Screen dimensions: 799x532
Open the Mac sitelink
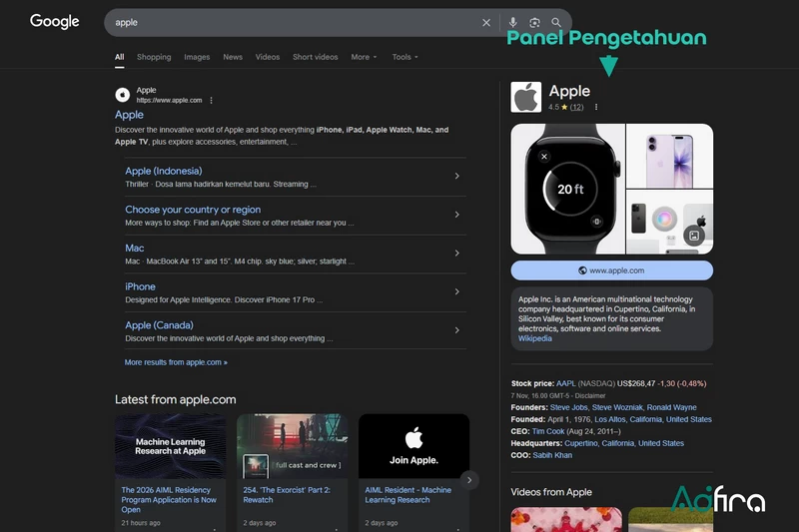coord(135,249)
